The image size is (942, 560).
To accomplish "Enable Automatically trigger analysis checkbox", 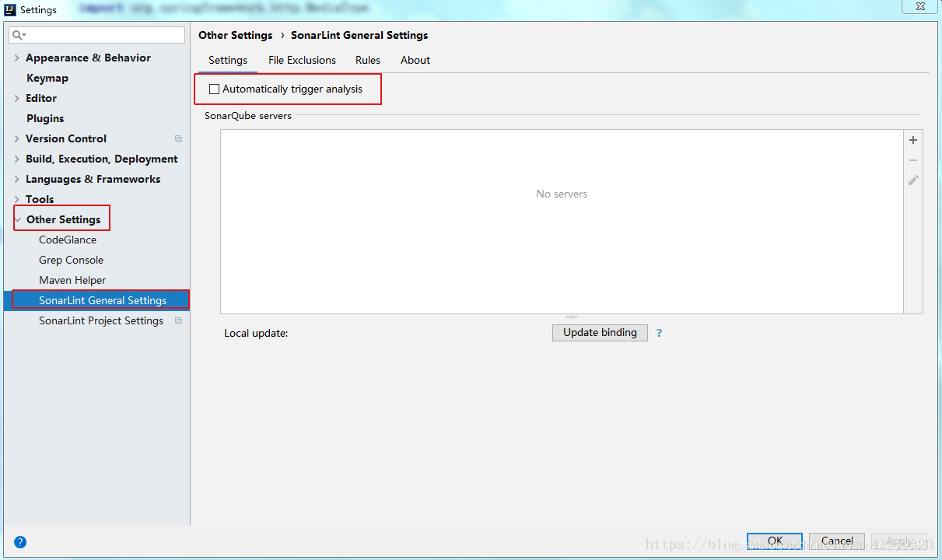I will [215, 89].
